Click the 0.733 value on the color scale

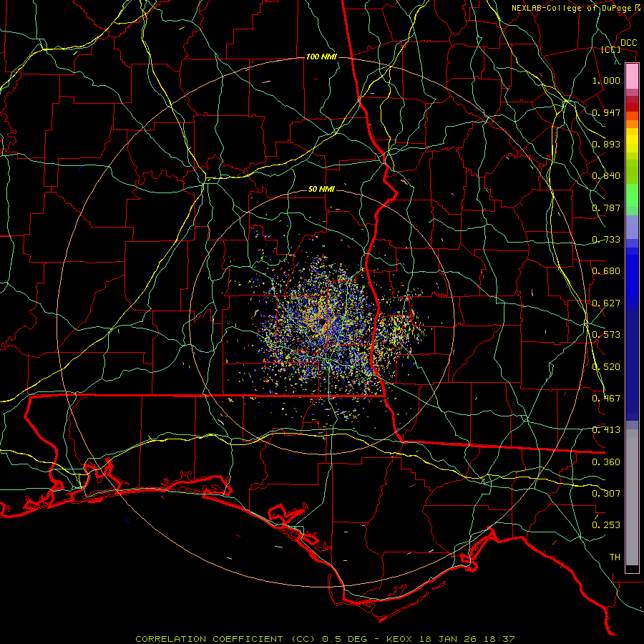click(x=606, y=240)
